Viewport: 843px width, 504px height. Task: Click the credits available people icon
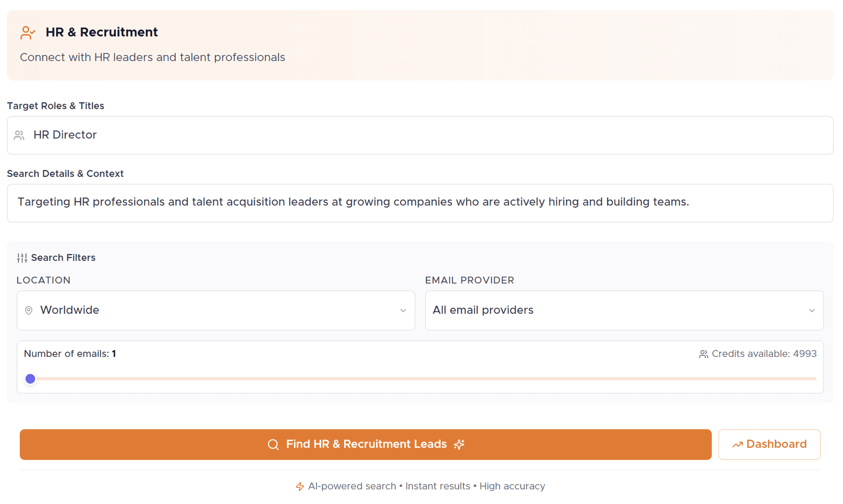coord(703,354)
